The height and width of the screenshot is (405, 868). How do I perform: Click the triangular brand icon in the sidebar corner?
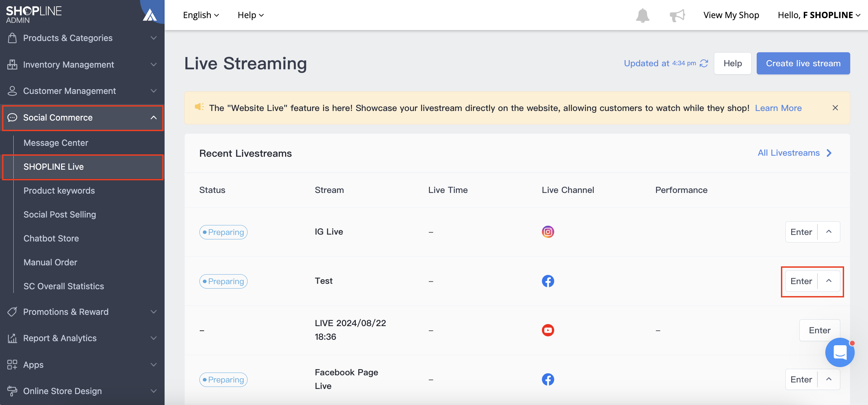pos(150,15)
